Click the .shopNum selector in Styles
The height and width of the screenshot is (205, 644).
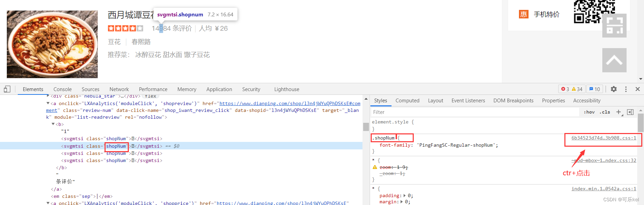coord(383,138)
